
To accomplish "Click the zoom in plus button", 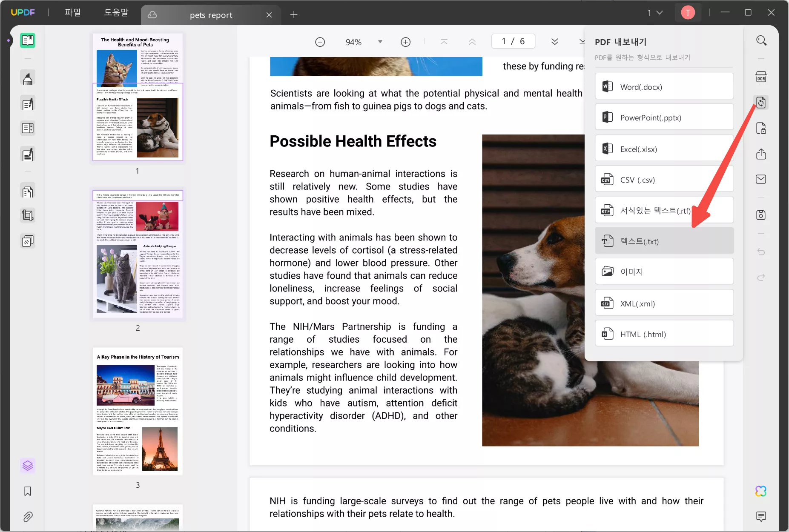I will [x=405, y=42].
